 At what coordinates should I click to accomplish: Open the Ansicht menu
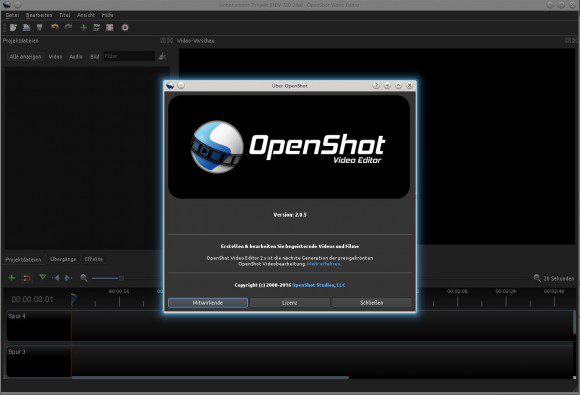[86, 15]
